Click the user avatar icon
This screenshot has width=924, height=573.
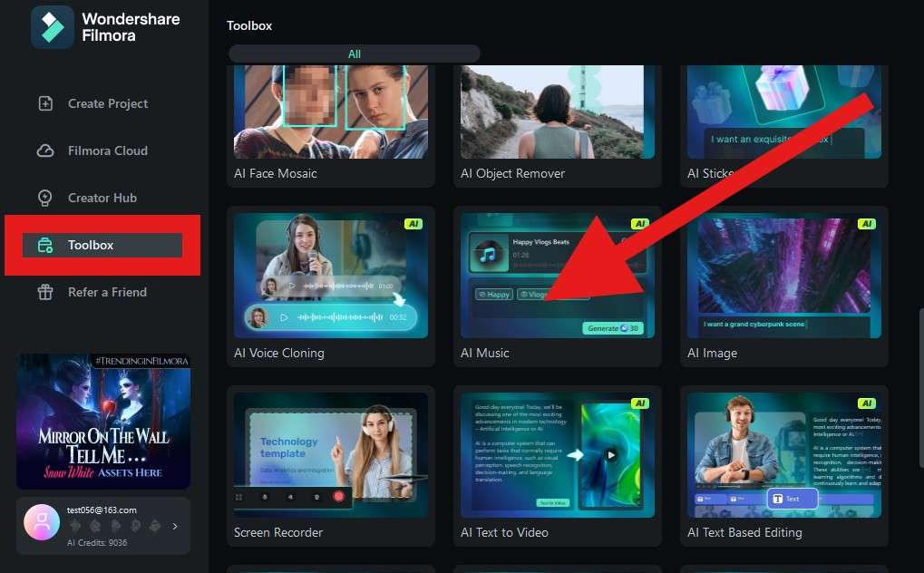(41, 522)
